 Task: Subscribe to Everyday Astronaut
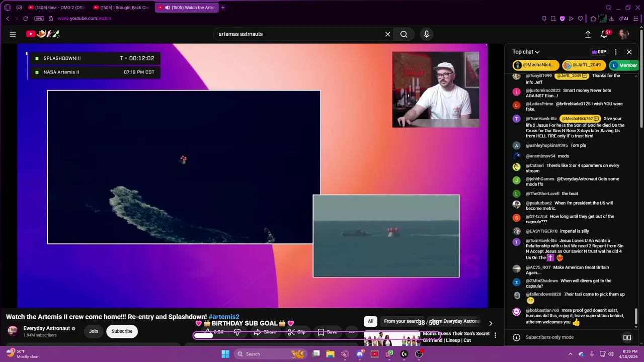pos(122,331)
